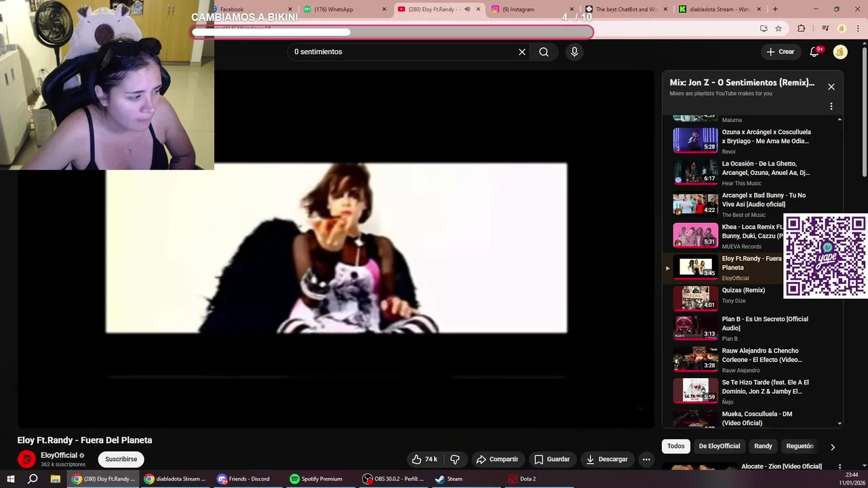Click the video player frame
The image size is (868, 488).
[x=336, y=248]
